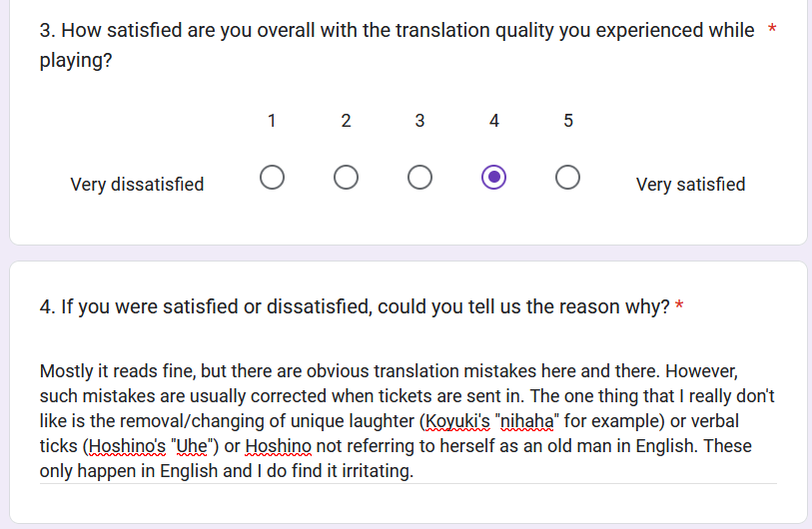Click the underlined word "Uhe" in the answer
The width and height of the screenshot is (812, 529).
(x=191, y=446)
